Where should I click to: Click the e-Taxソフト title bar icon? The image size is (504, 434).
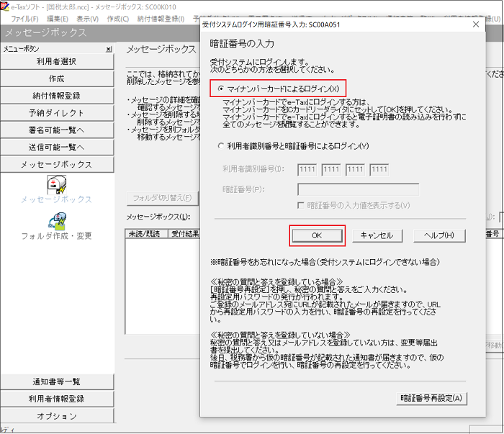pyautogui.click(x=6, y=5)
